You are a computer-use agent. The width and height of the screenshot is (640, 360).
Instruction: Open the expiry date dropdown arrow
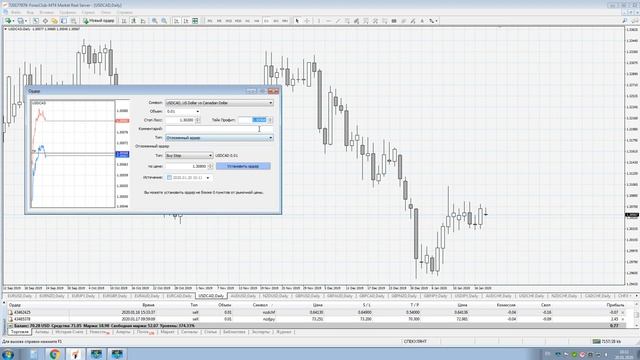[x=208, y=178]
